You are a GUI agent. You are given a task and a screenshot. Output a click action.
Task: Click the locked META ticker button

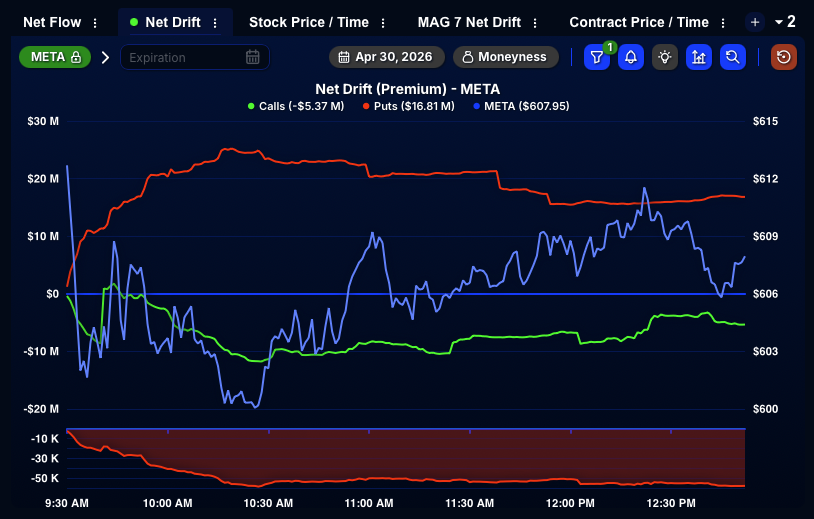click(x=55, y=57)
